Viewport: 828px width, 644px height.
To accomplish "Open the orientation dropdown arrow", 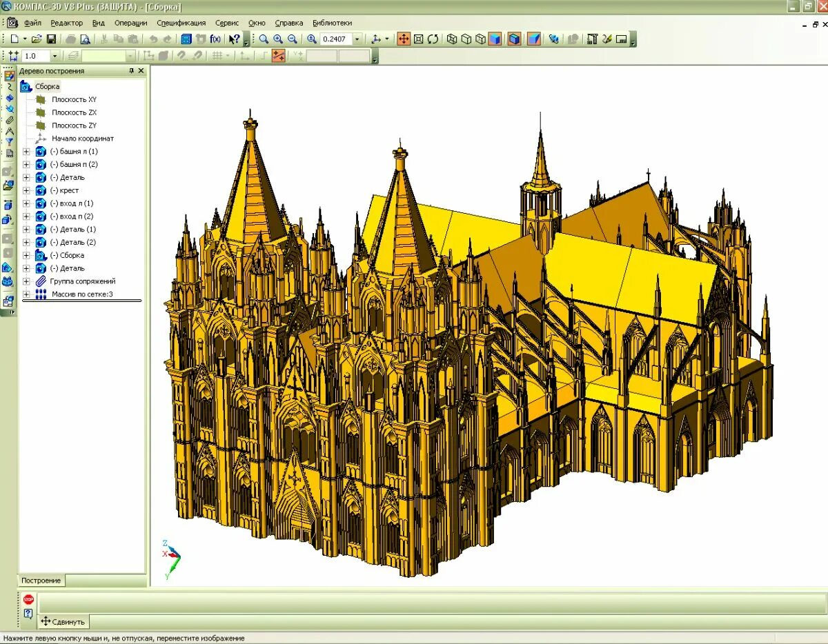I will point(387,39).
